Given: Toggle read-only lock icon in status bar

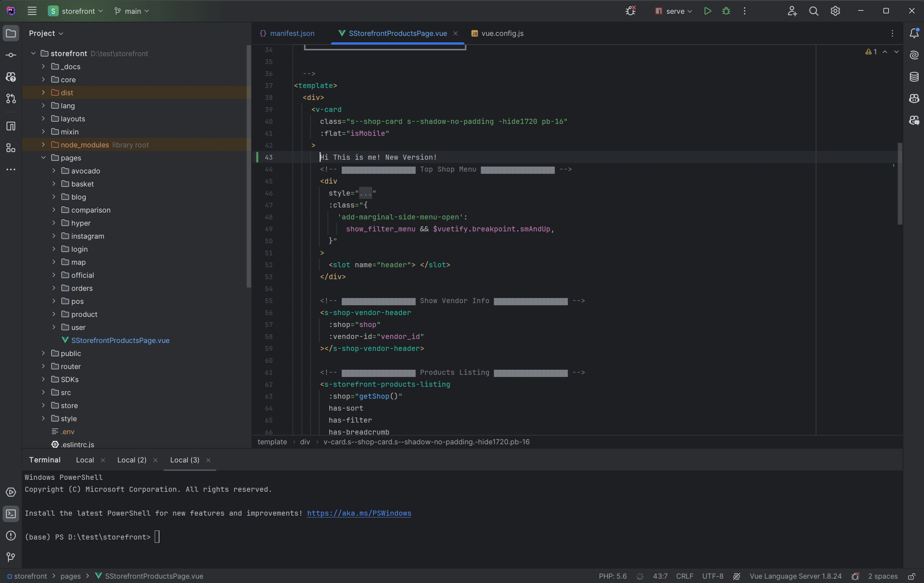Looking at the screenshot, I should point(912,576).
